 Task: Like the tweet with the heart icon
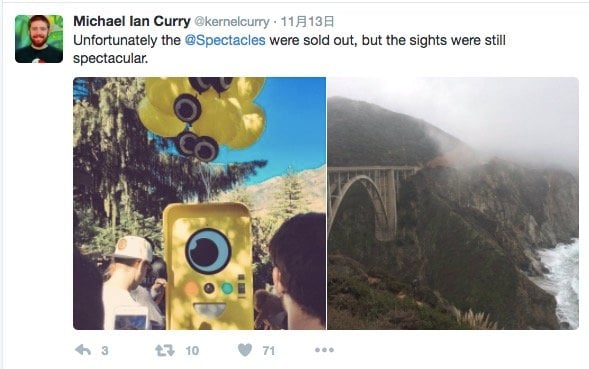click(245, 350)
